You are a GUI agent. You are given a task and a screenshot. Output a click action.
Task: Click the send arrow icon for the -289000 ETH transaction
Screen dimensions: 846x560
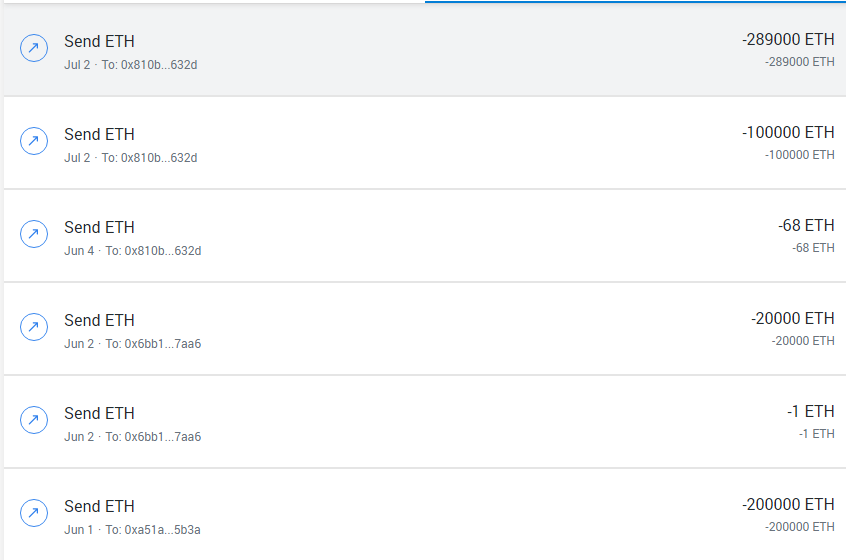pos(34,49)
